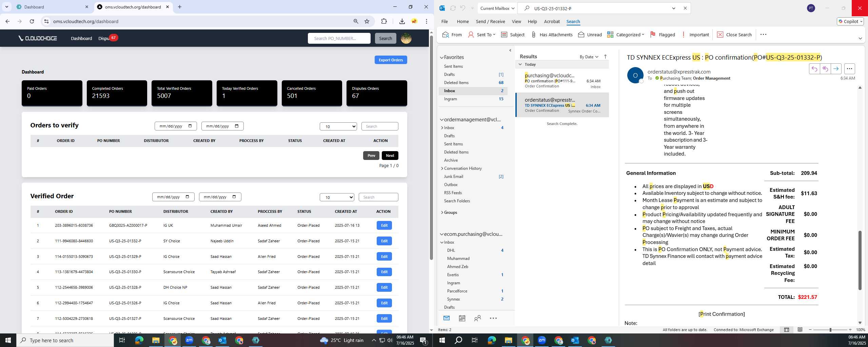This screenshot has width=868, height=347.
Task: Open more ribbon commands ellipsis in Outlook
Action: click(763, 35)
